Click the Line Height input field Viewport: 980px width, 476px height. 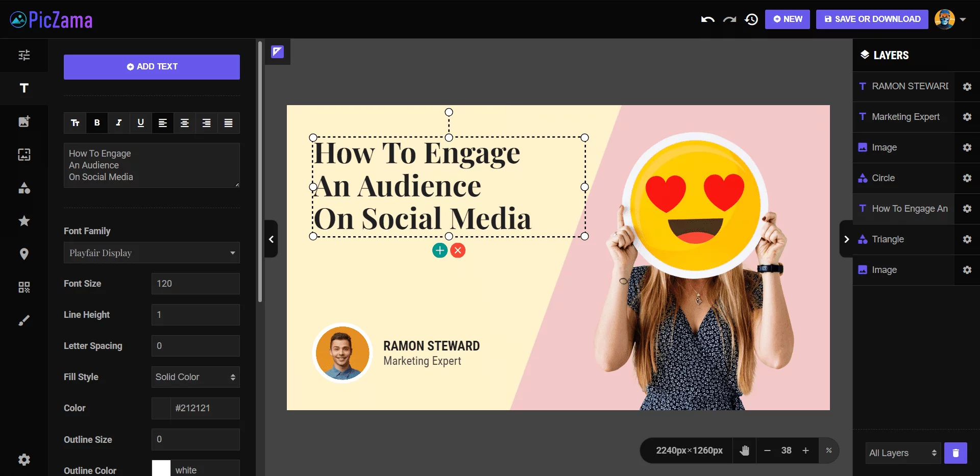pos(195,315)
